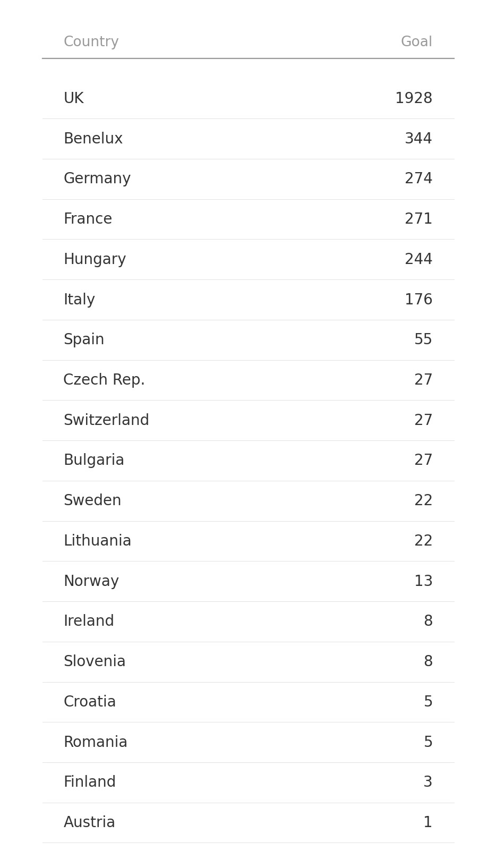Image resolution: width=496 pixels, height=868 pixels.
Task: Select the UK row label
Action: point(74,99)
